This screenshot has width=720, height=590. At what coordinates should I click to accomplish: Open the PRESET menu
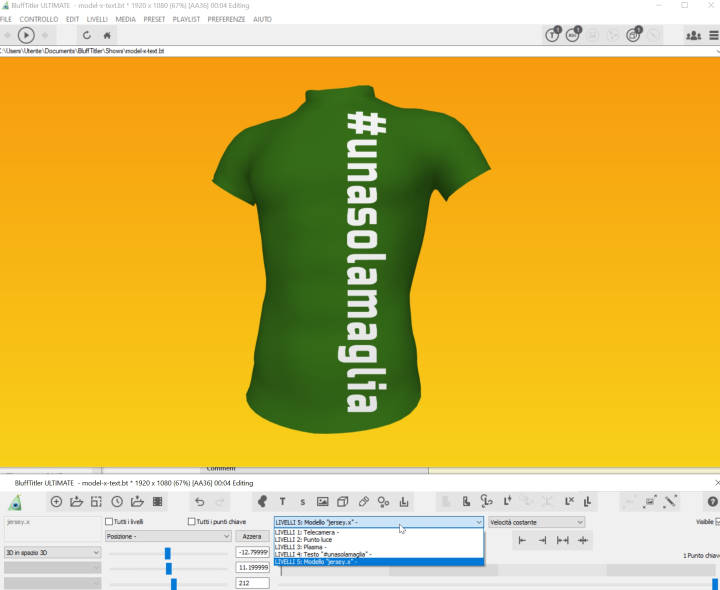154,19
